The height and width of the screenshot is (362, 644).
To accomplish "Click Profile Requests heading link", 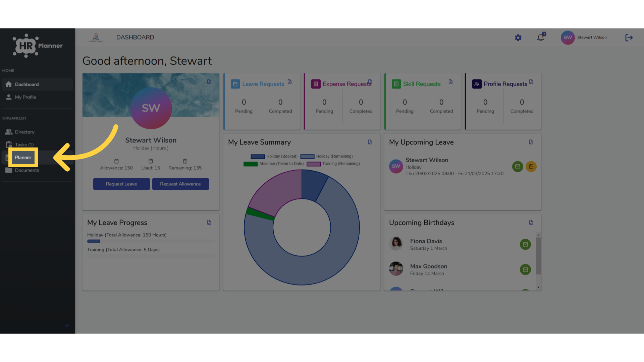I will pyautogui.click(x=505, y=84).
